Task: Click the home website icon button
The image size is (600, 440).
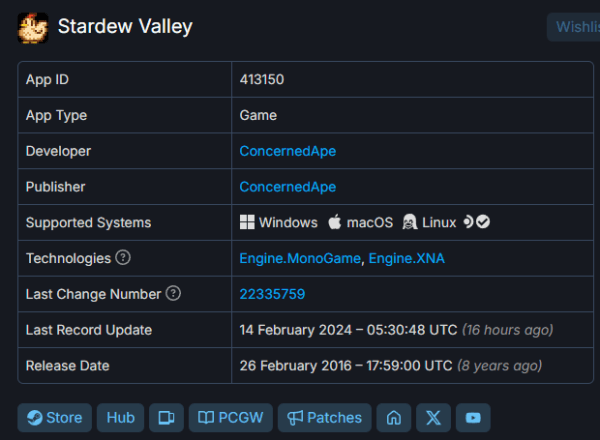Action: (394, 418)
